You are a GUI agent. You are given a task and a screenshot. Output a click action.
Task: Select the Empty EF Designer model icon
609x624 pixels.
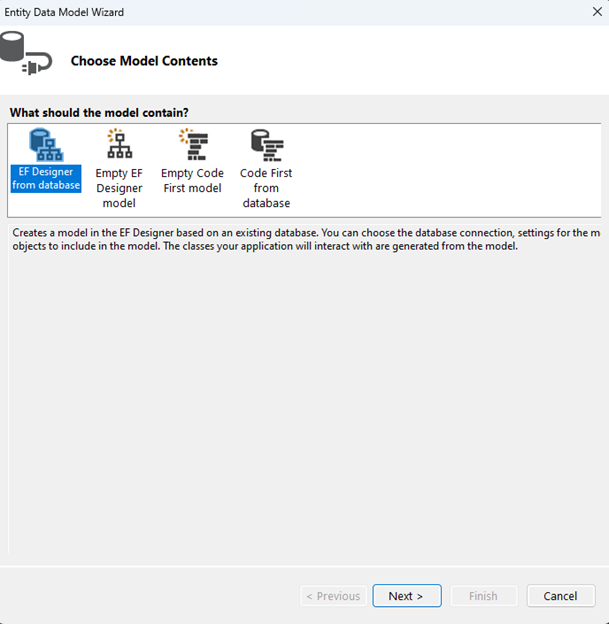point(119,145)
